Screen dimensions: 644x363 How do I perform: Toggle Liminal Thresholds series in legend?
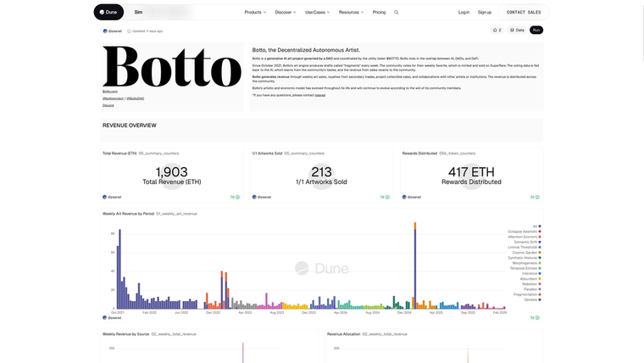click(x=525, y=247)
